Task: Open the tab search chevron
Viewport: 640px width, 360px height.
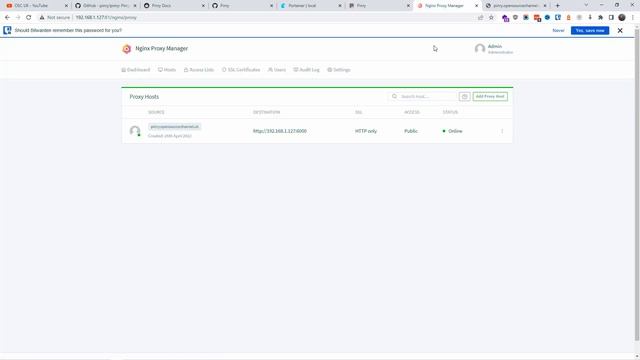Action: coord(586,5)
